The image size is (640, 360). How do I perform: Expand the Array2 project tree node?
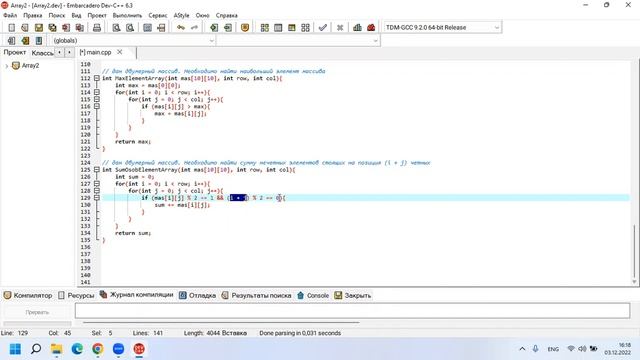[x=6, y=66]
